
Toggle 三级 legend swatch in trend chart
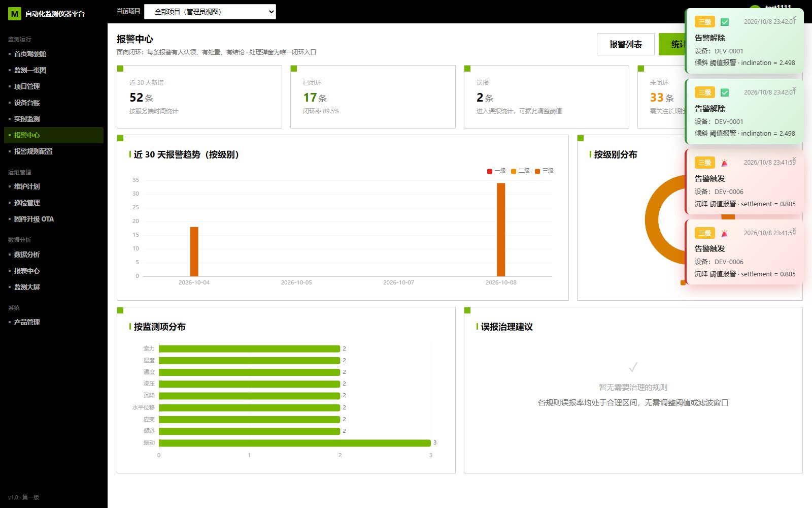(537, 171)
